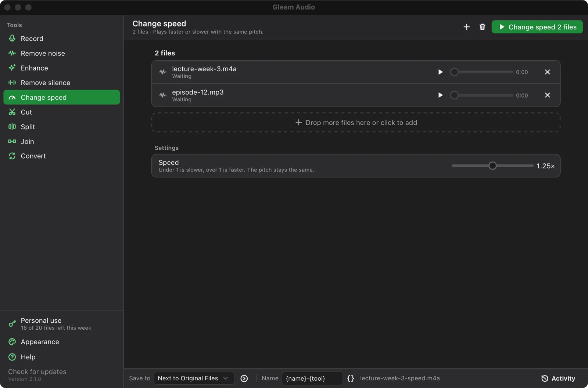This screenshot has height=388, width=588.
Task: Open the Convert tool
Action: (x=61, y=156)
